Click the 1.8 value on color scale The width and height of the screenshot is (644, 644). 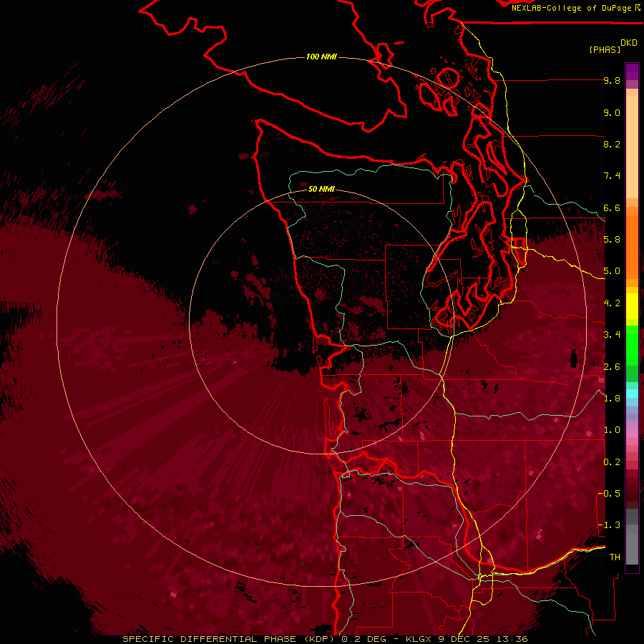[612, 399]
